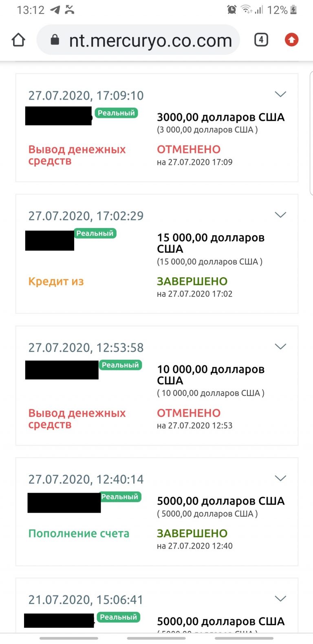Tap 'Реальный' badge on 12:40:14 transaction
The height and width of the screenshot is (644, 313).
click(120, 497)
